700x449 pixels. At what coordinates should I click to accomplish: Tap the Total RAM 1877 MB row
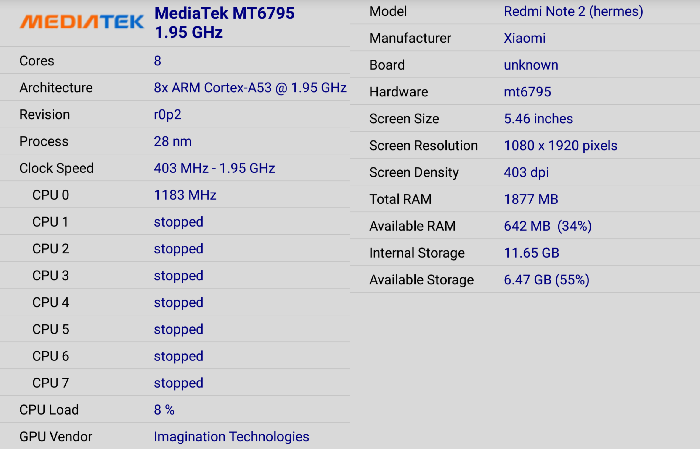pos(525,199)
